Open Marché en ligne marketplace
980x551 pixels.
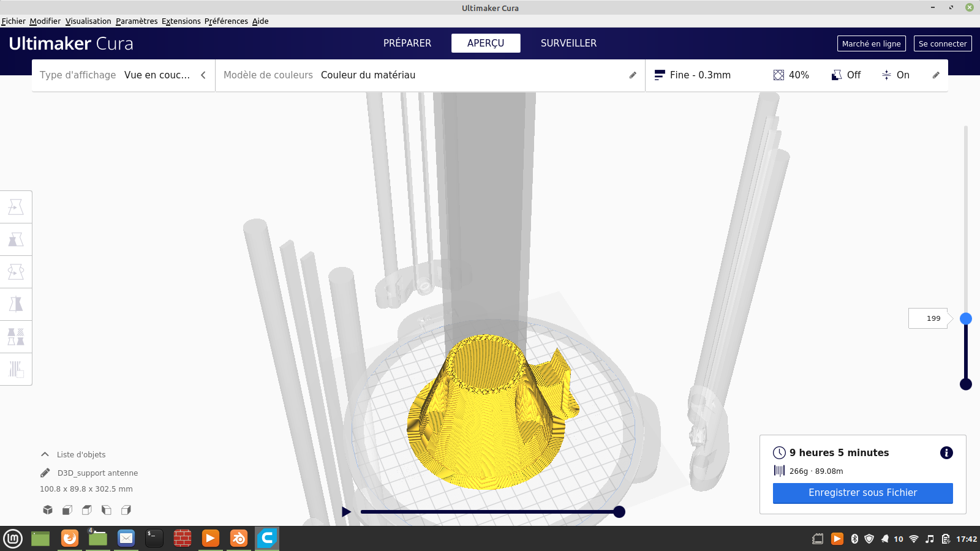(871, 43)
